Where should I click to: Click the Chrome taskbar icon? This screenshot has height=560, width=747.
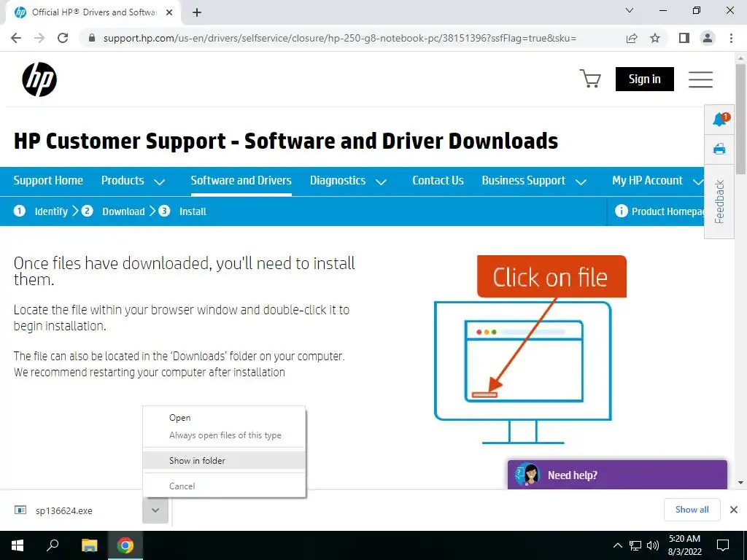tap(125, 545)
